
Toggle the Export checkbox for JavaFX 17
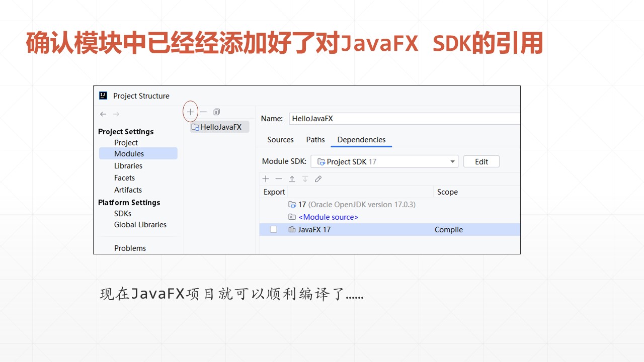coord(273,229)
